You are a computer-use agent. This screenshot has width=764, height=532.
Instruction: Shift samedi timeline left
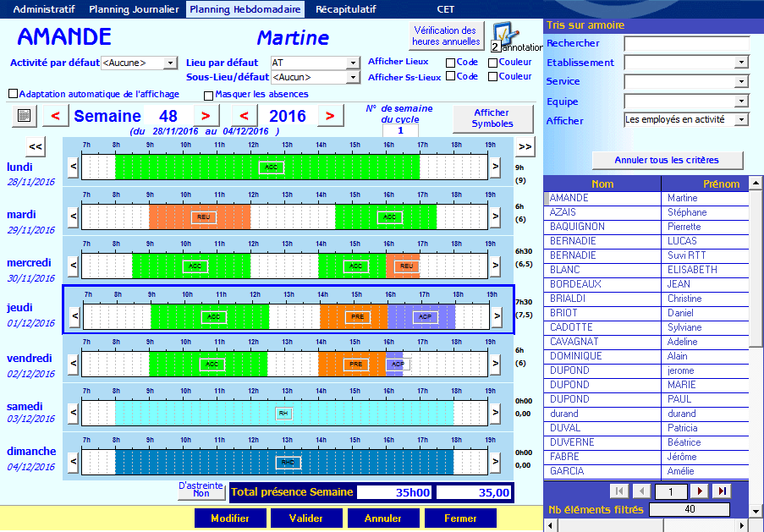(73, 413)
